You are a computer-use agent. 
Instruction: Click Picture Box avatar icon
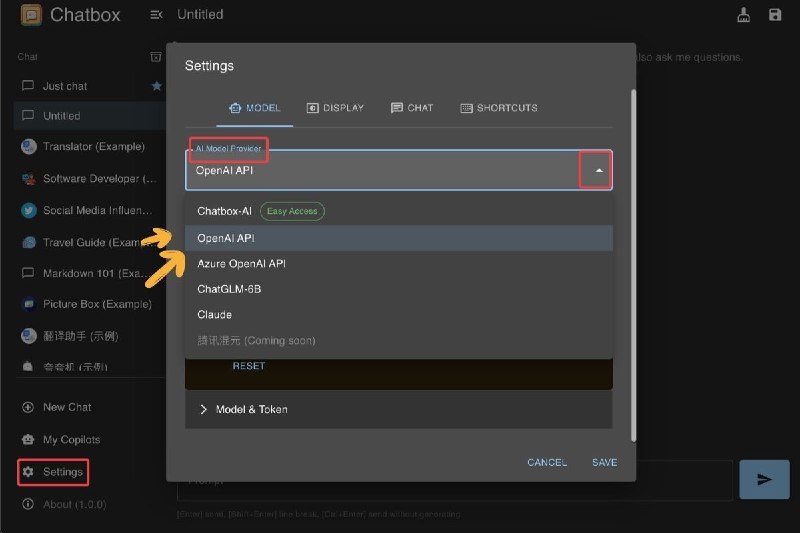[x=29, y=304]
